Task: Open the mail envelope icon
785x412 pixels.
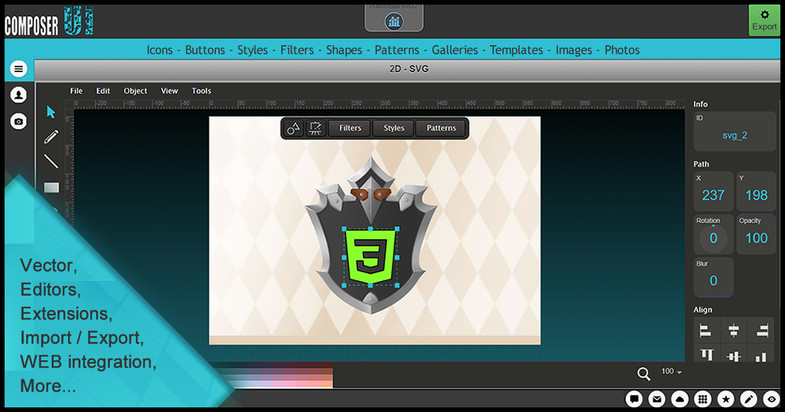Action: tap(657, 399)
